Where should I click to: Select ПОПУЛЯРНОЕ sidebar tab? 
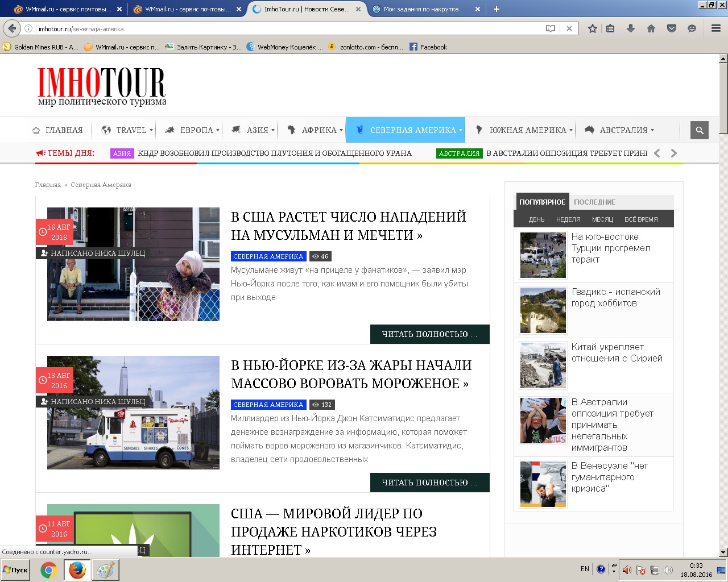tap(542, 202)
